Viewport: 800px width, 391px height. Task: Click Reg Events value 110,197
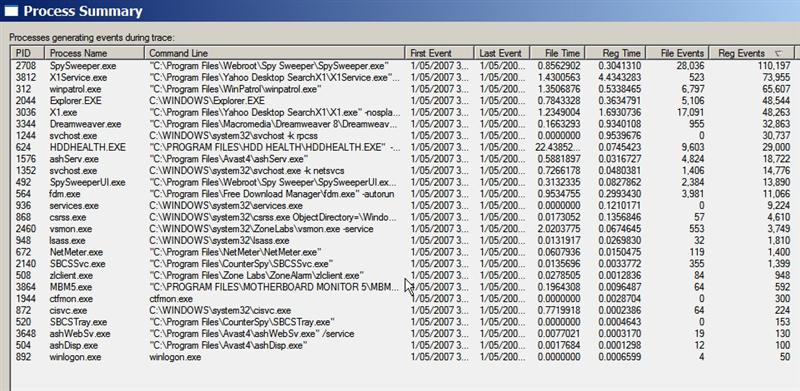pyautogui.click(x=774, y=66)
